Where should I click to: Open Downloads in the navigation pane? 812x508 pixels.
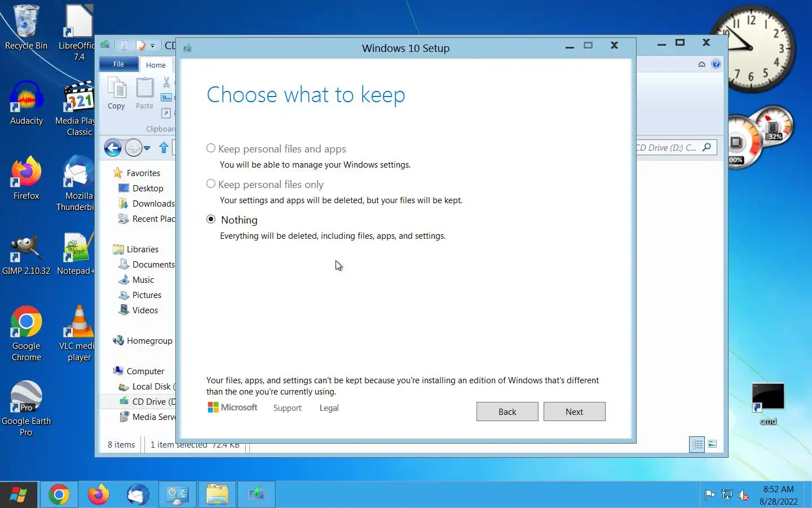tap(147, 203)
